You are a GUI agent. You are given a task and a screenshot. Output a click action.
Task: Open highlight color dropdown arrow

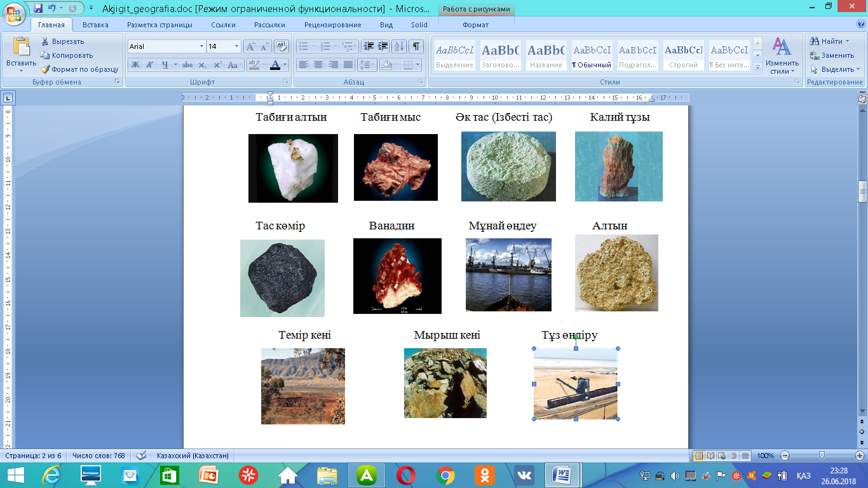tap(264, 65)
